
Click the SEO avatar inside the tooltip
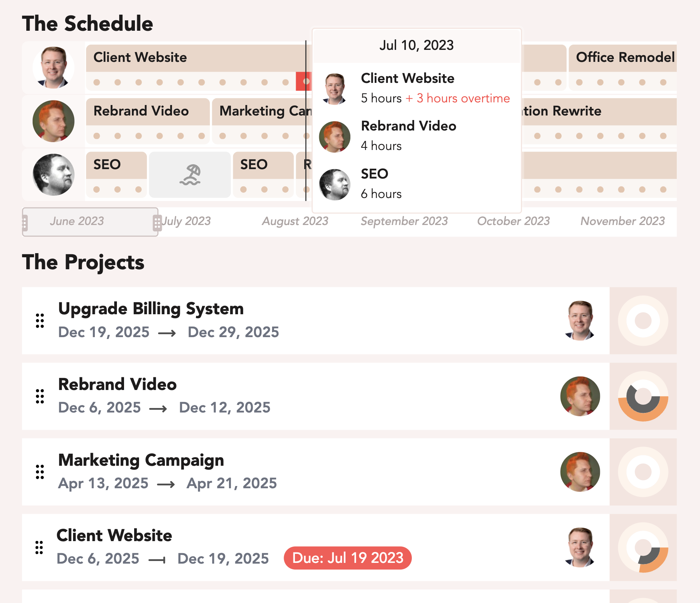click(335, 184)
